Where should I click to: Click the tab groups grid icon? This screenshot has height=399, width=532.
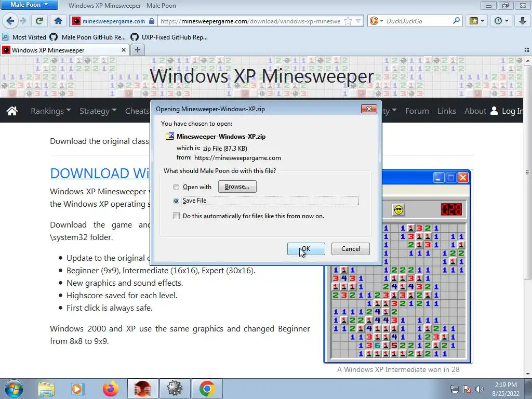pyautogui.click(x=527, y=50)
